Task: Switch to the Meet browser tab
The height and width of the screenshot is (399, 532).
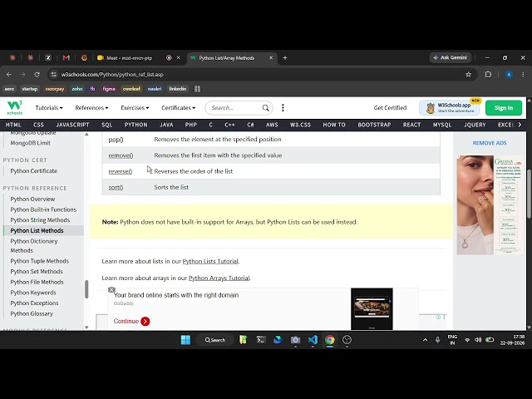Action: (x=130, y=58)
